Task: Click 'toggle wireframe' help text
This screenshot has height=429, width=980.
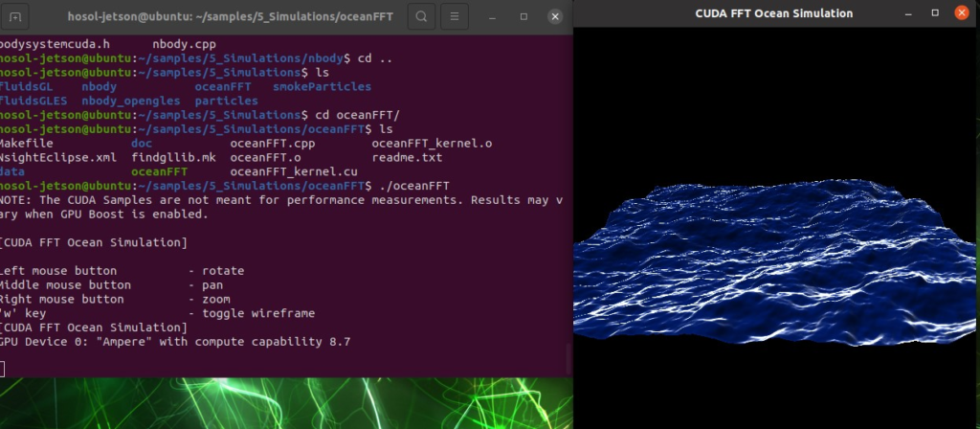Action: click(x=258, y=313)
